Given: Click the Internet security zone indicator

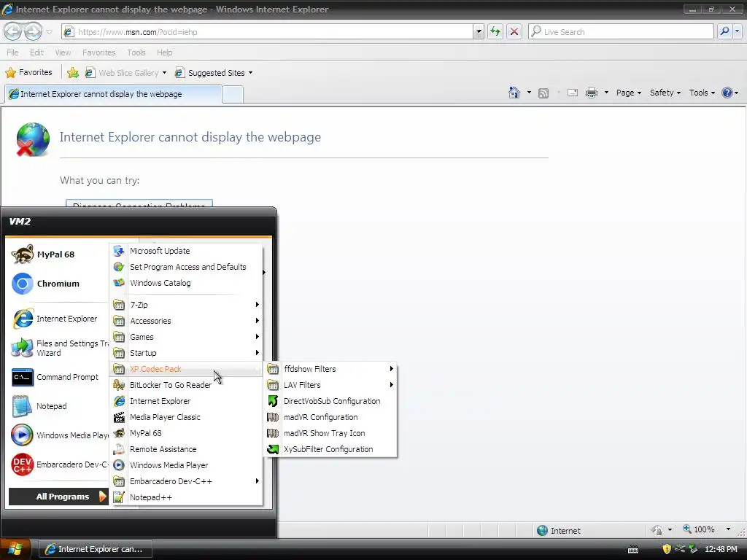Looking at the screenshot, I should point(558,531).
